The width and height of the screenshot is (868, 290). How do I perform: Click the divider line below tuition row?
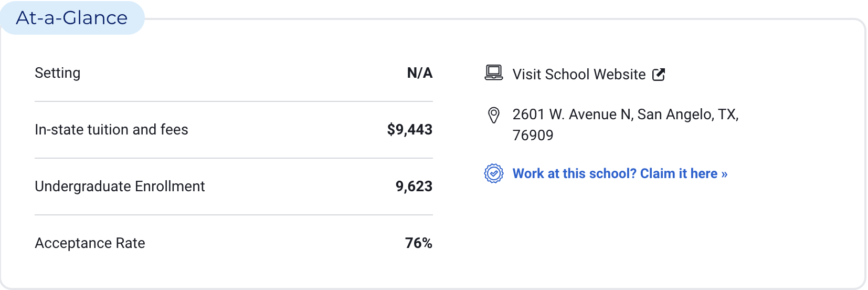coord(234,158)
